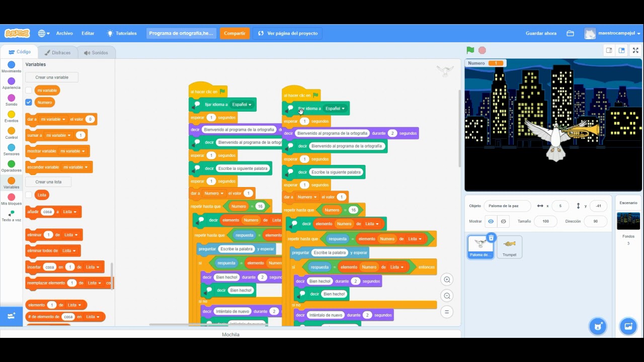Image resolution: width=644 pixels, height=362 pixels.
Task: Select the Mis bloques category
Action: click(11, 200)
